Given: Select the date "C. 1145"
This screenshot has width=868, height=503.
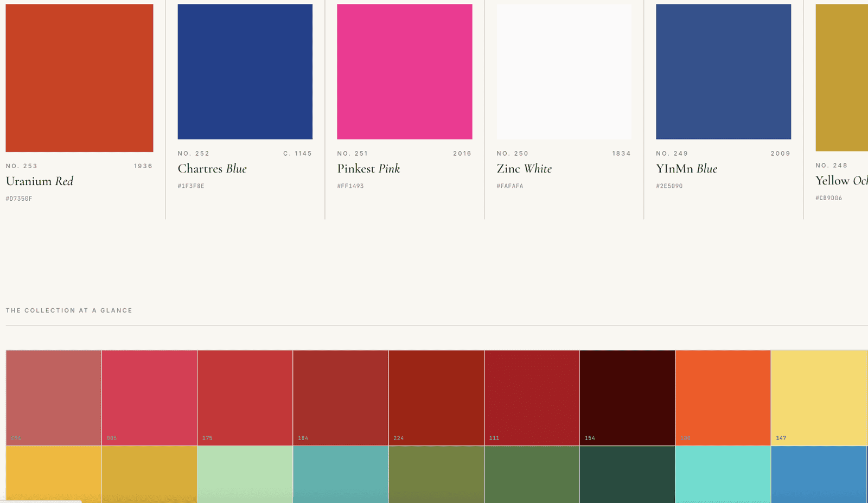Looking at the screenshot, I should click(298, 154).
